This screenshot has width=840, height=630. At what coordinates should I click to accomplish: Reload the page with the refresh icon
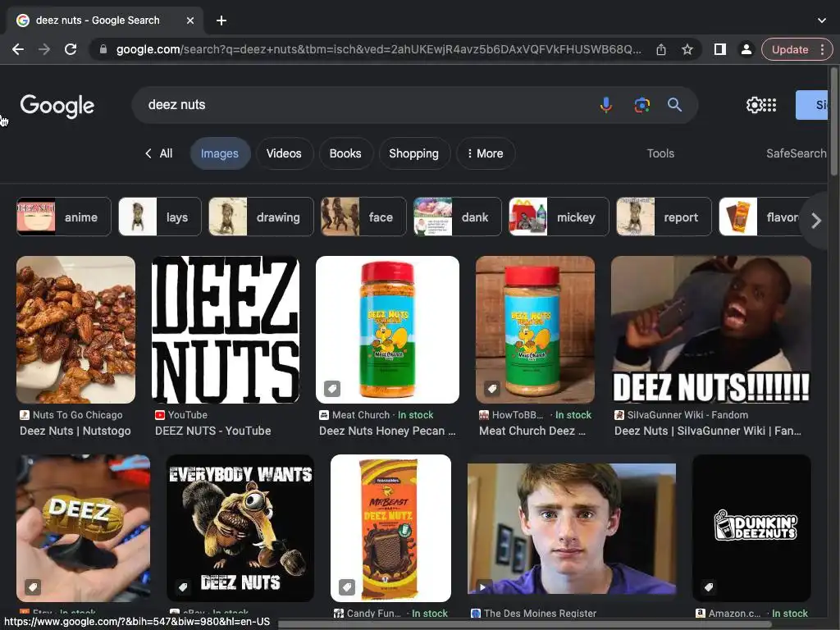click(71, 49)
